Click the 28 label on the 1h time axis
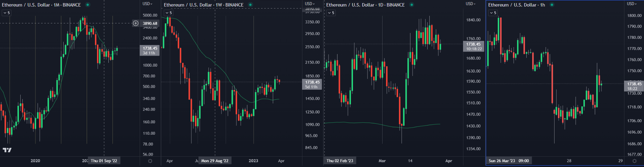Viewport: 644px width, 167px height. (x=569, y=161)
